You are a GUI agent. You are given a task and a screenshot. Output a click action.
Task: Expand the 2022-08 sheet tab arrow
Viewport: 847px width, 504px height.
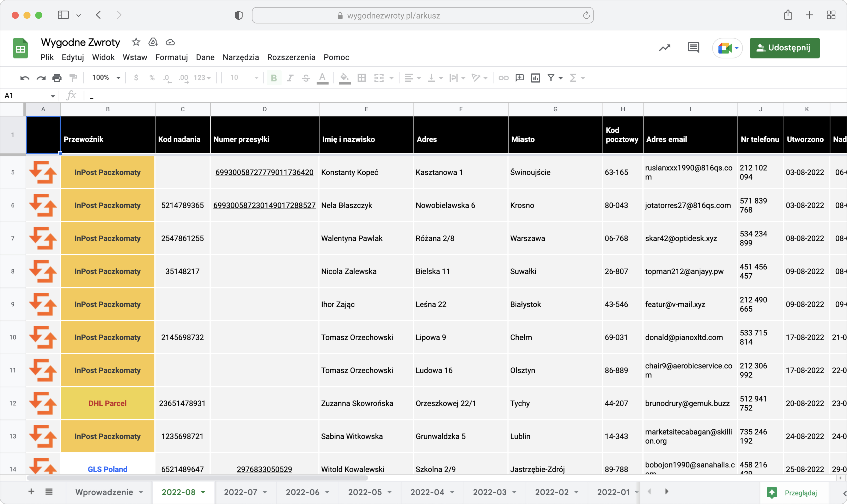(x=203, y=492)
